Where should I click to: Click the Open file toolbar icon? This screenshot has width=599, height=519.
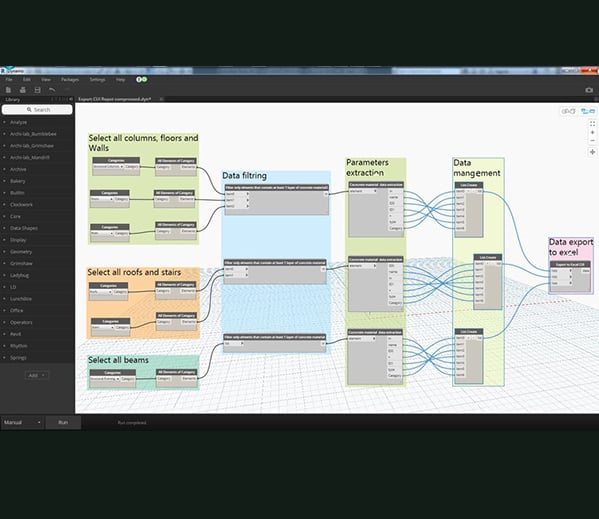[23, 90]
